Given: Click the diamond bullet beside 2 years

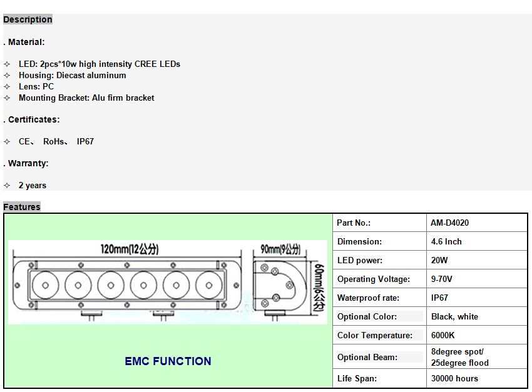Looking at the screenshot, I should tap(7, 186).
